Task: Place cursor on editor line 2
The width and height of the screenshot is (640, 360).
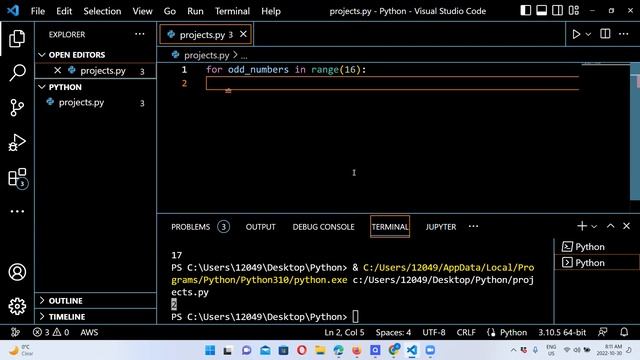Action: click(392, 83)
